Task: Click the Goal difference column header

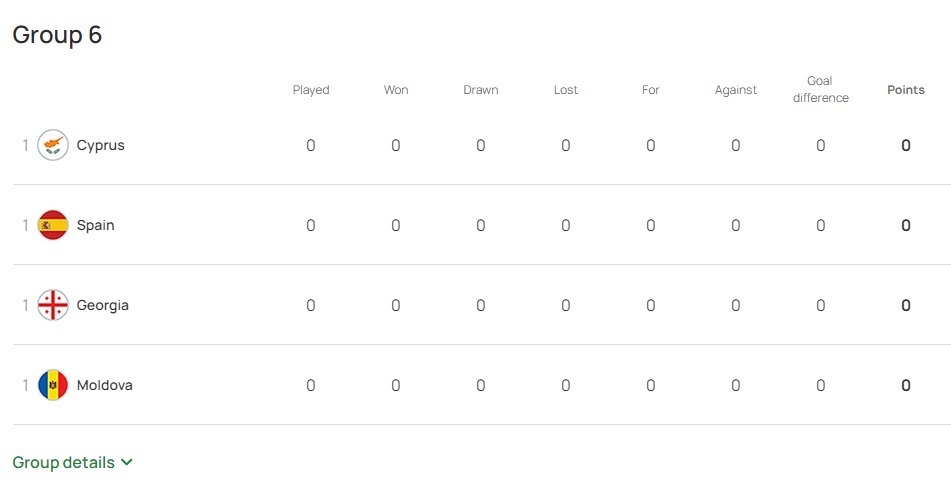Action: tap(821, 89)
